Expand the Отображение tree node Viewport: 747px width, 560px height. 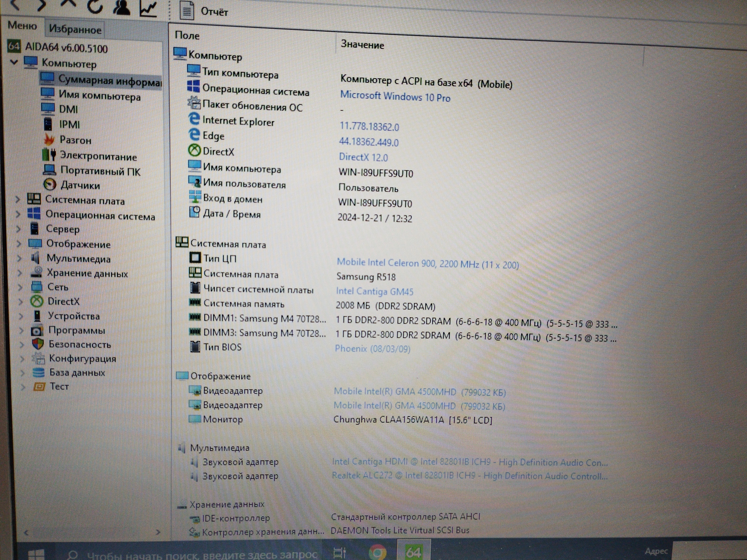[19, 243]
